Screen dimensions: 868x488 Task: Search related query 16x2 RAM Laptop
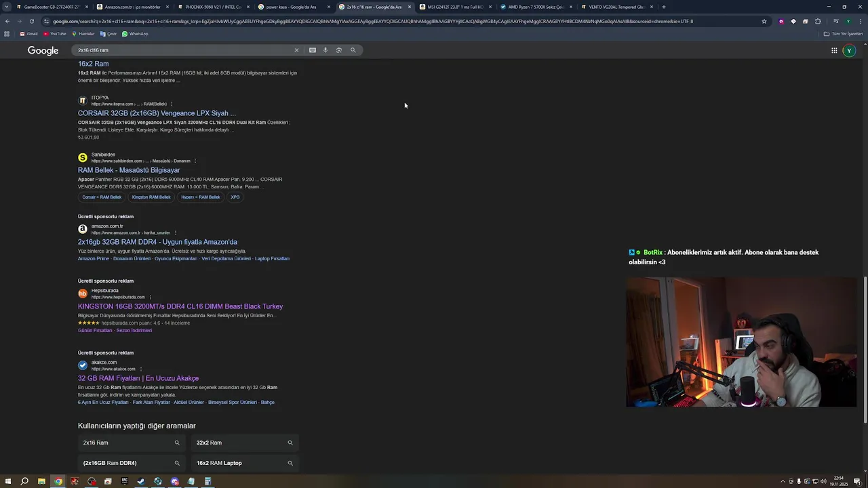245,463
